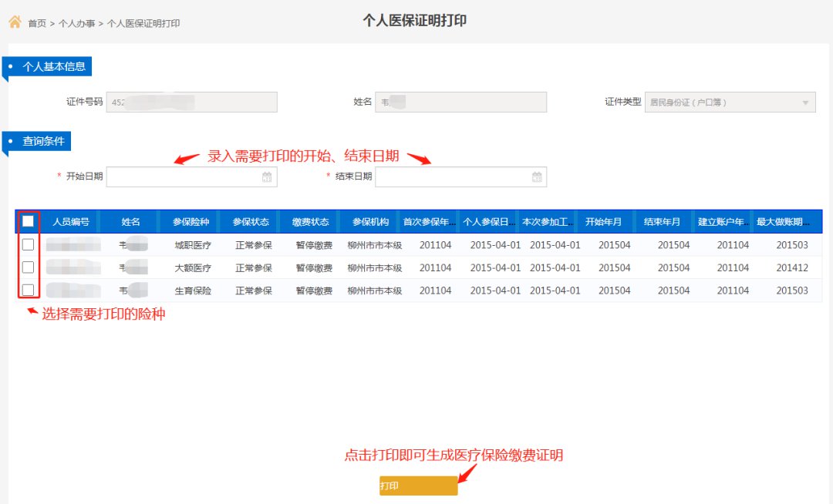Open the end date calendar icon
The height and width of the screenshot is (504, 833).
(x=537, y=177)
